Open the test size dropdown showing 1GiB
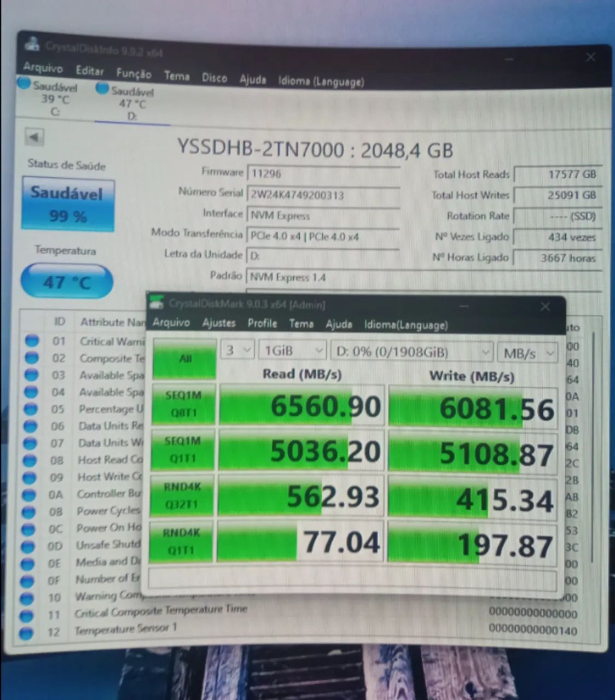The height and width of the screenshot is (700, 615). coord(293,351)
